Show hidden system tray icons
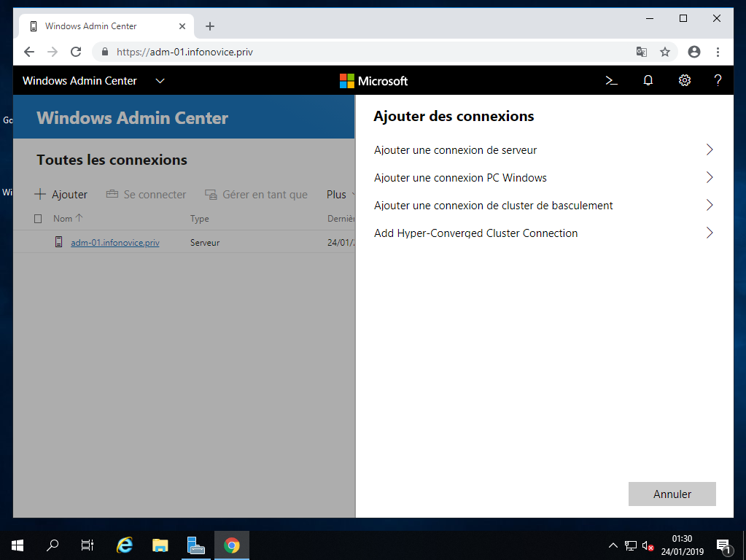746x560 pixels. coord(613,545)
